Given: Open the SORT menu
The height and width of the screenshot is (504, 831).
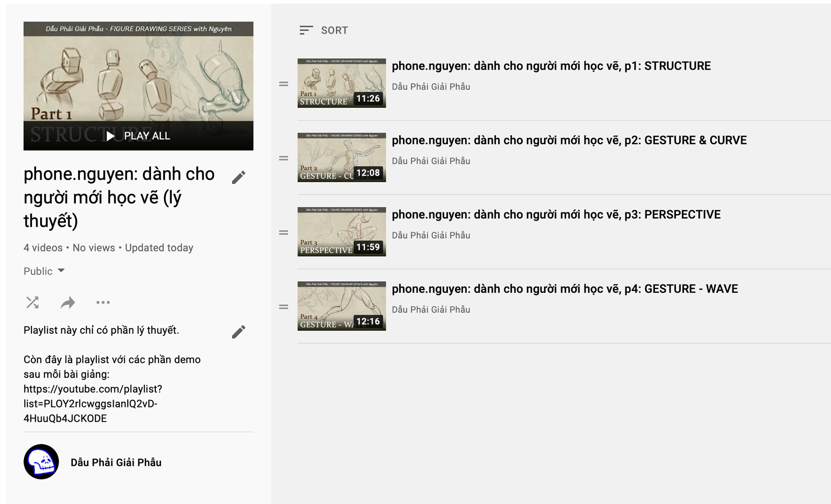Looking at the screenshot, I should [324, 30].
